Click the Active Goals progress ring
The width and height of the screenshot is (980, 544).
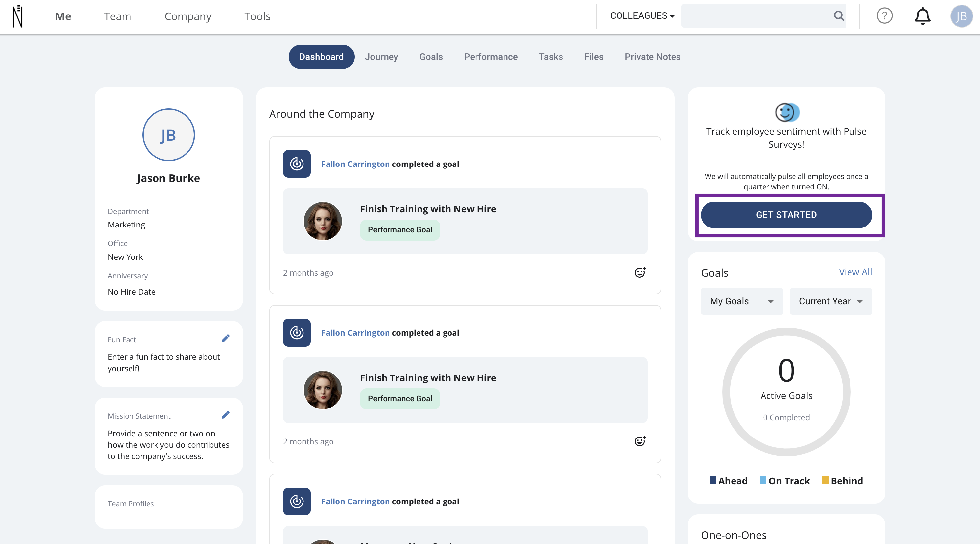786,392
